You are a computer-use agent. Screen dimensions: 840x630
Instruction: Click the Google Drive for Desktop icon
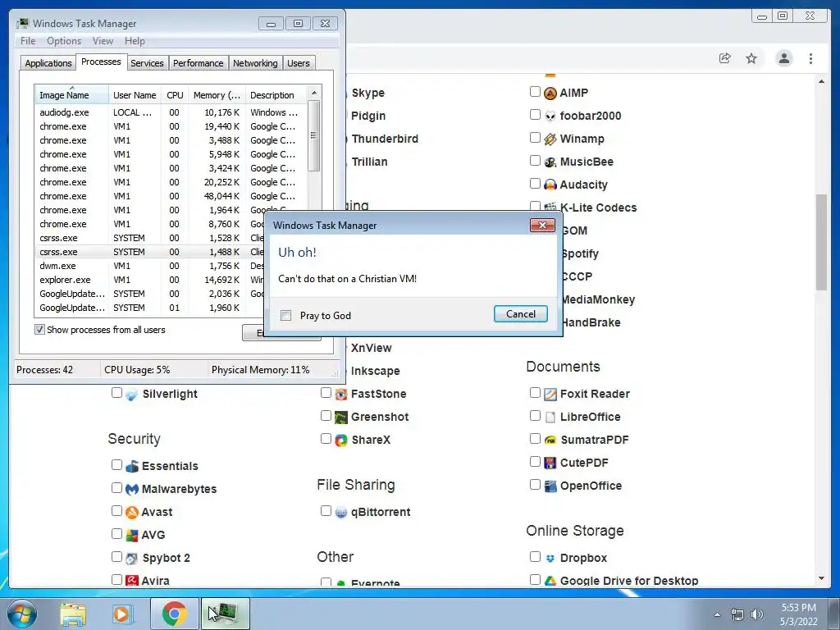click(x=550, y=581)
